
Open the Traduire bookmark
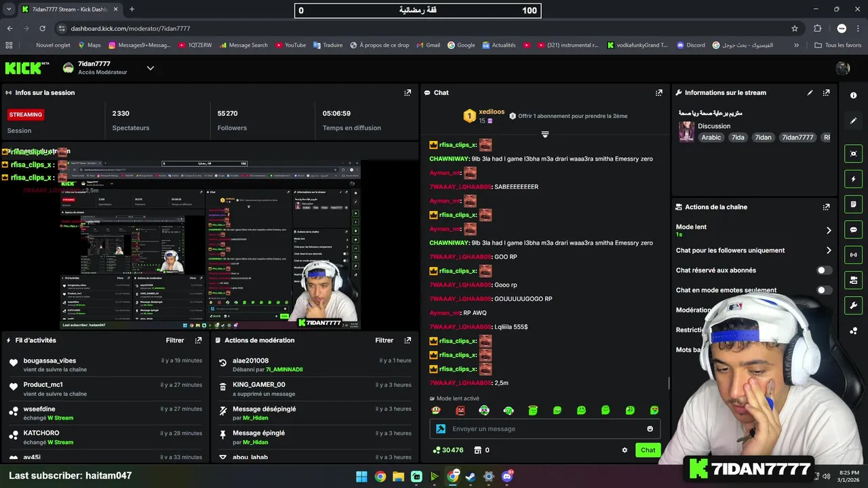(328, 45)
